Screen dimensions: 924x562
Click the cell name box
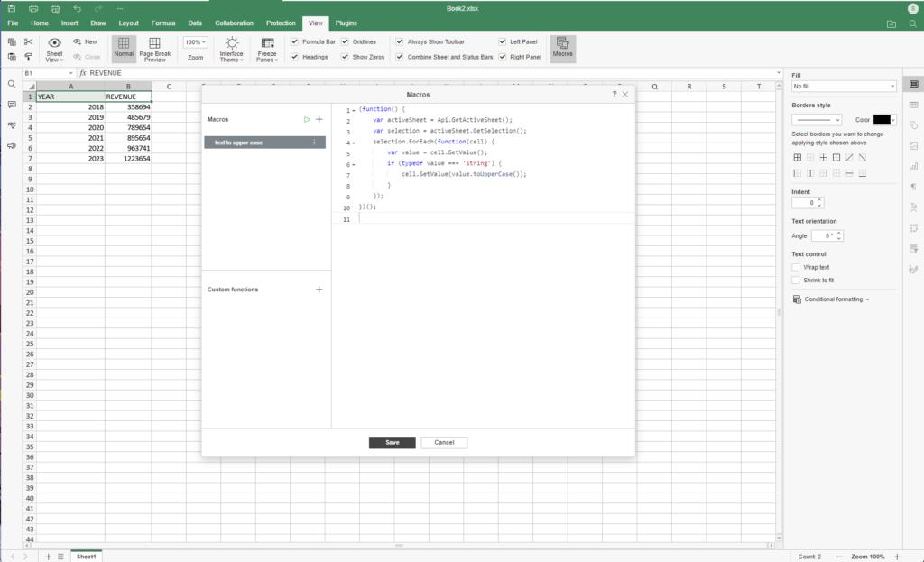click(x=45, y=72)
